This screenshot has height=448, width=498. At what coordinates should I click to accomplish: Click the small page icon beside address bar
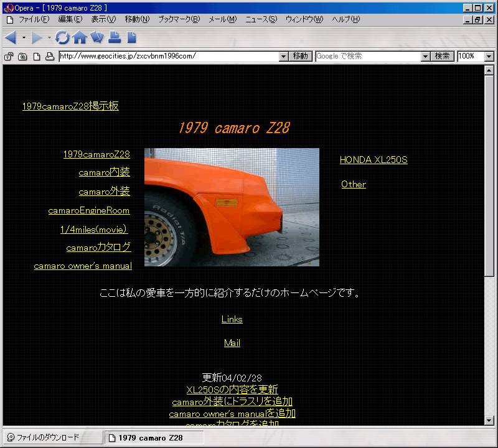(37, 57)
